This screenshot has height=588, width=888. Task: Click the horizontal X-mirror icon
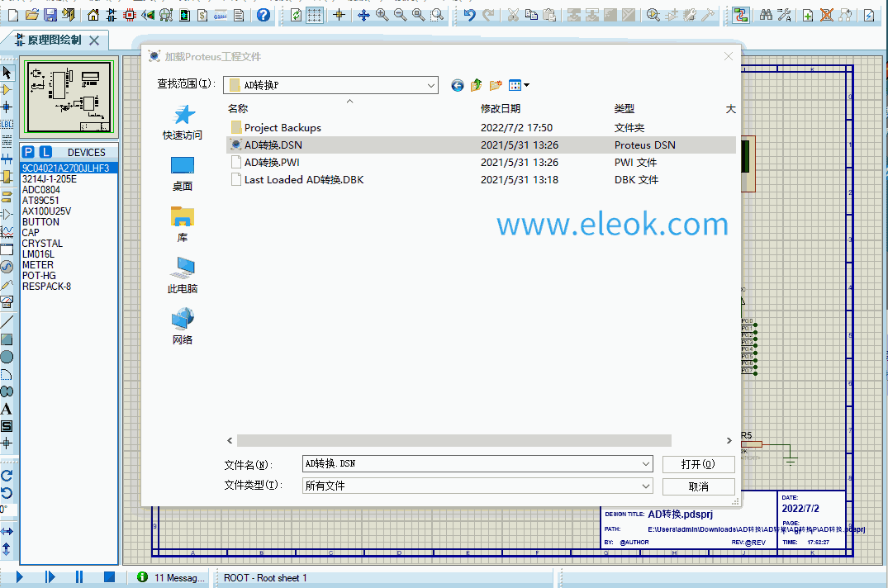click(x=7, y=531)
